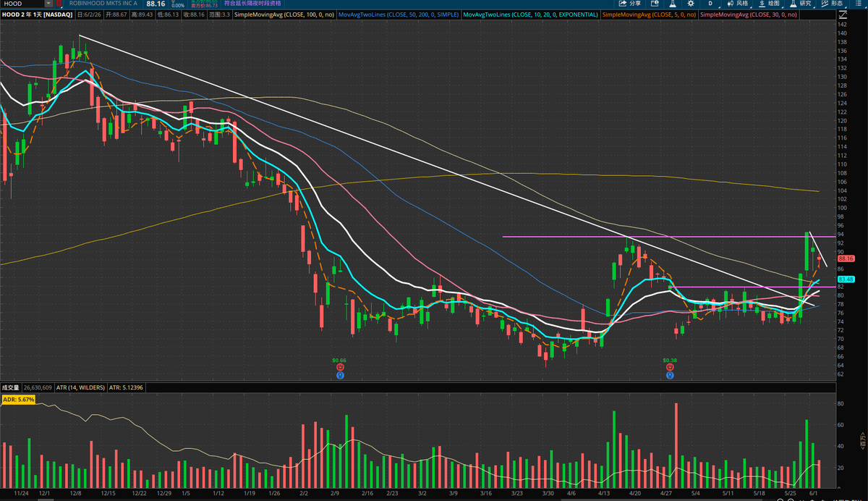Click the blue event icon under $0.38
Image resolution: width=868 pixels, height=501 pixels.
tap(670, 375)
